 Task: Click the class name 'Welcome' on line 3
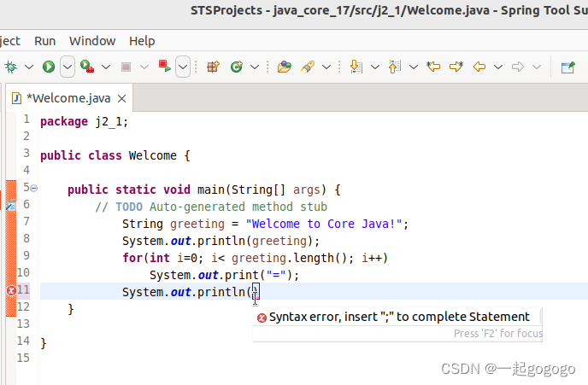(x=153, y=155)
